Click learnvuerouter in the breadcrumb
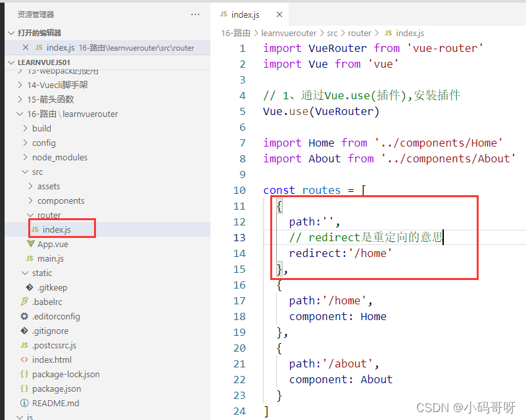The width and height of the screenshot is (526, 420). (289, 34)
